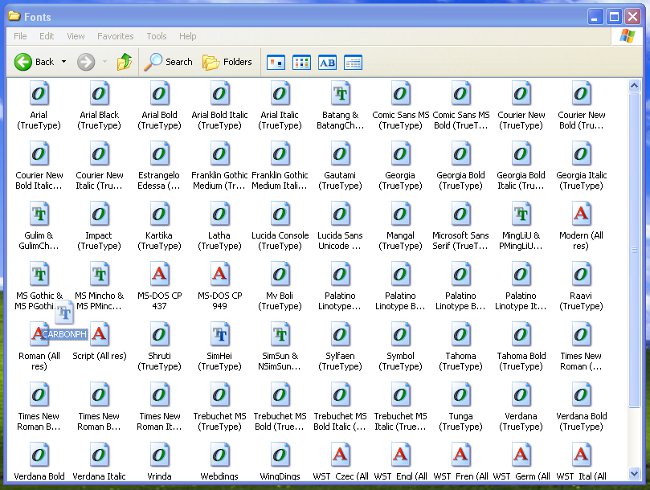Screen dimensions: 650x490
Task: Click the Lucida Sans Unicode label
Action: pos(340,241)
